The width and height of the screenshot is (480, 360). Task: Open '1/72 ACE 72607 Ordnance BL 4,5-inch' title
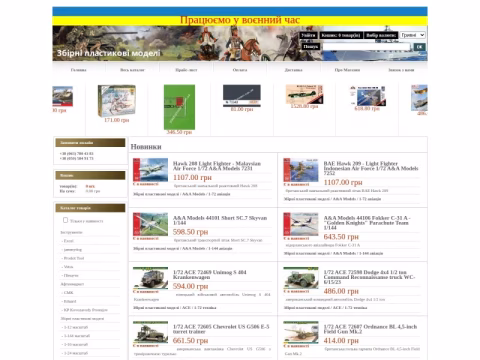(x=370, y=329)
